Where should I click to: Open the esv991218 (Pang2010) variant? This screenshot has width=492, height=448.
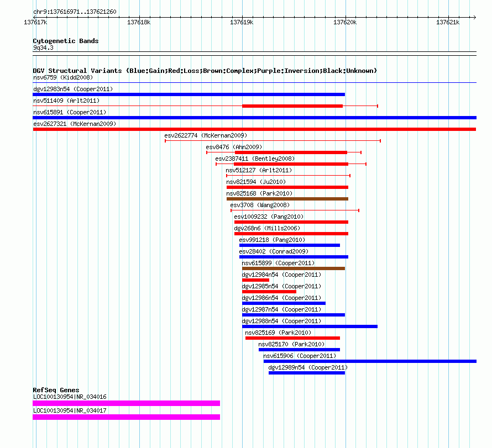click(x=272, y=240)
